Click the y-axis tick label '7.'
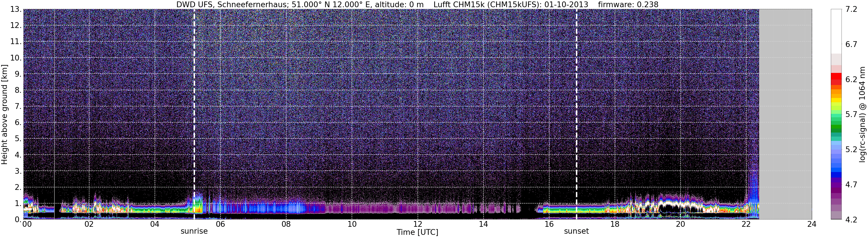 [x=18, y=107]
